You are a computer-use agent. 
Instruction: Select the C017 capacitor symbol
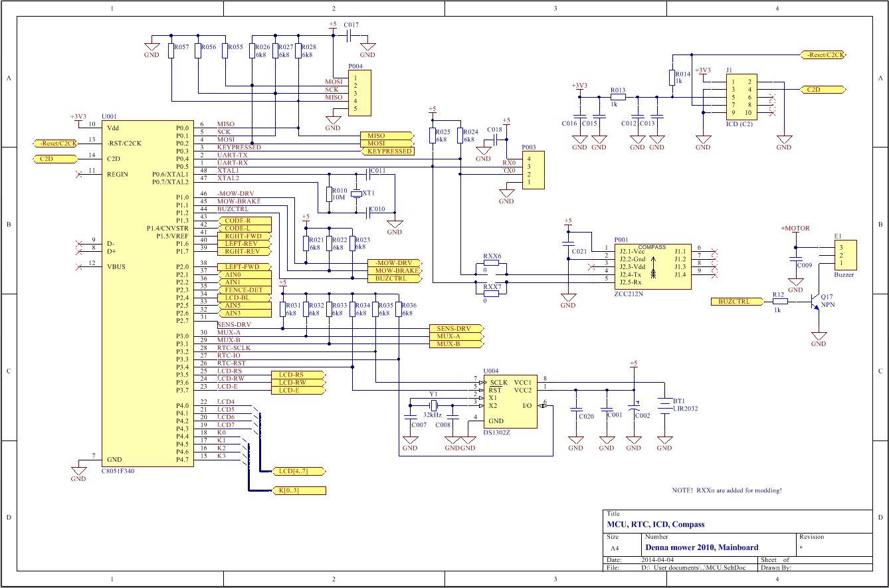point(350,35)
